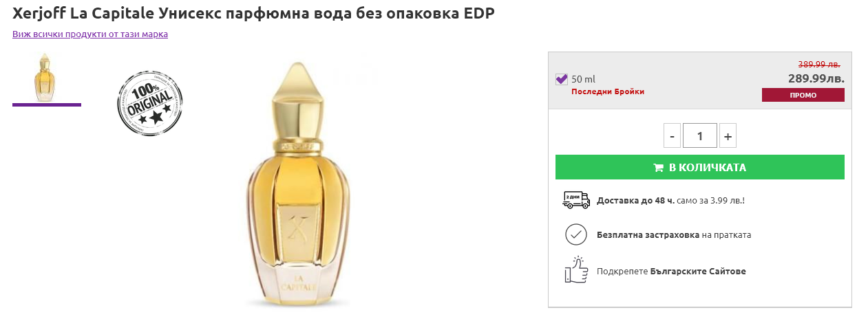Select the small perfume bottle thumbnail
Screen dimensions: 868x319
pyautogui.click(x=47, y=77)
